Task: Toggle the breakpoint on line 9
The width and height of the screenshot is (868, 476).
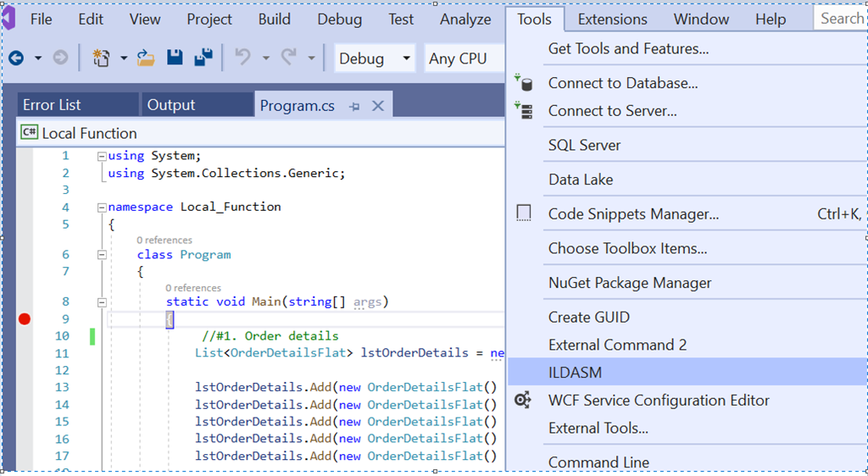Action: click(25, 318)
